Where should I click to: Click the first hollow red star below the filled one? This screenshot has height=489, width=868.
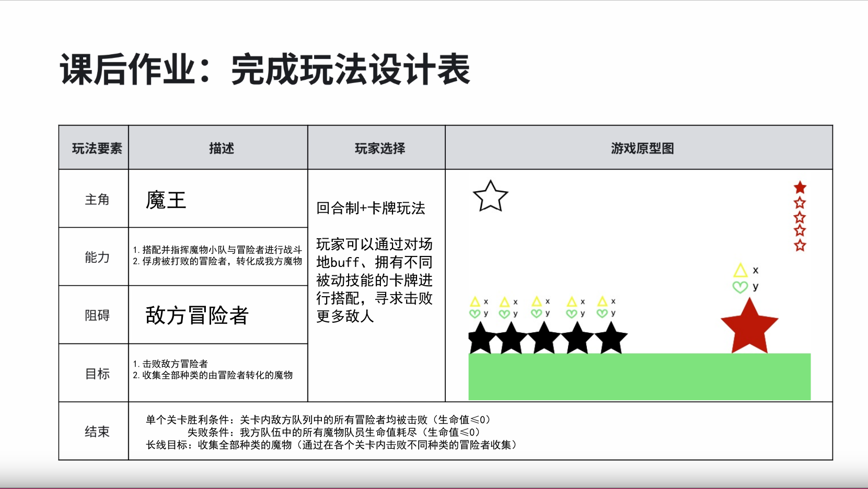pos(800,201)
